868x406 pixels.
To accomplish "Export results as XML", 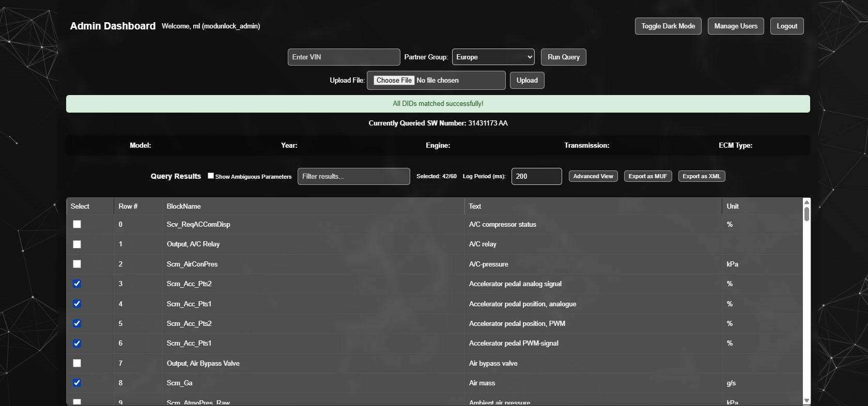I will pyautogui.click(x=701, y=176).
